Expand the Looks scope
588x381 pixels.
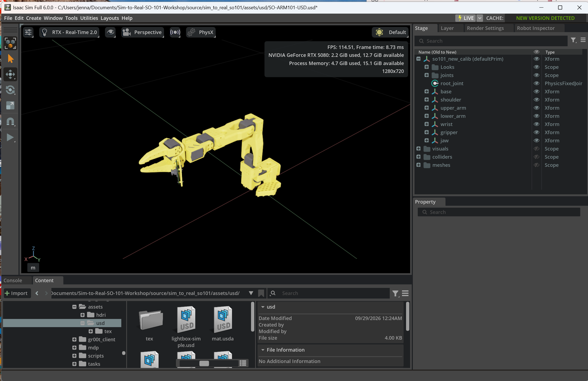(x=427, y=67)
